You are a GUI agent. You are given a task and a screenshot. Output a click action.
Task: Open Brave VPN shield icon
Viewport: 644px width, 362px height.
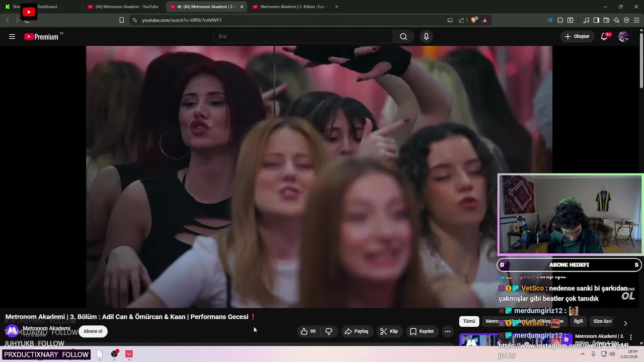click(x=626, y=20)
